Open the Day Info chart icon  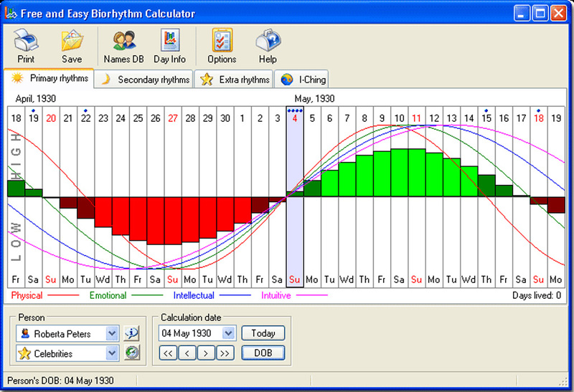pyautogui.click(x=170, y=40)
